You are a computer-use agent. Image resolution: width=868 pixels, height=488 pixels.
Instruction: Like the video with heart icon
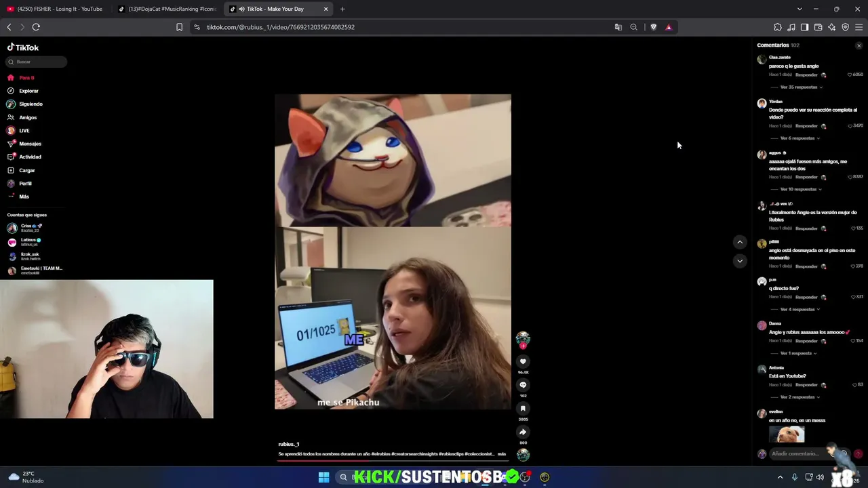coord(523,362)
